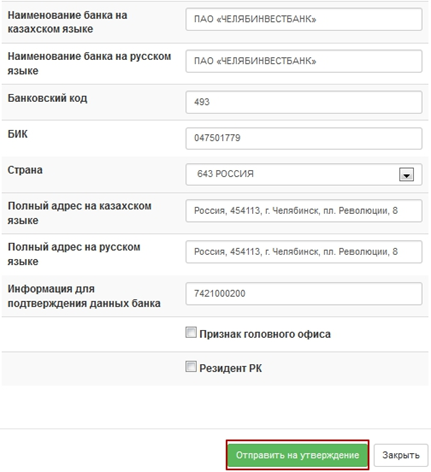Click the Информация для подтверждения данных банка label
Image resolution: width=431 pixels, height=472 pixels.
84,296
